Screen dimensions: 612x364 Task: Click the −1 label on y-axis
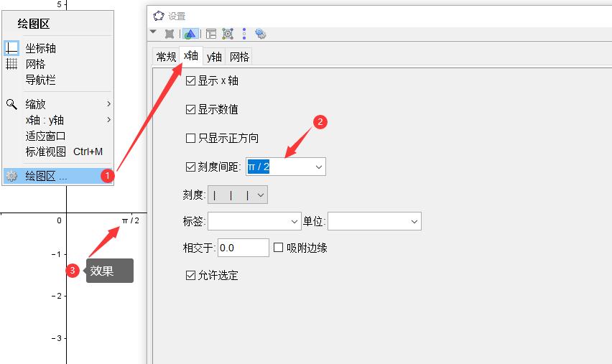click(57, 254)
